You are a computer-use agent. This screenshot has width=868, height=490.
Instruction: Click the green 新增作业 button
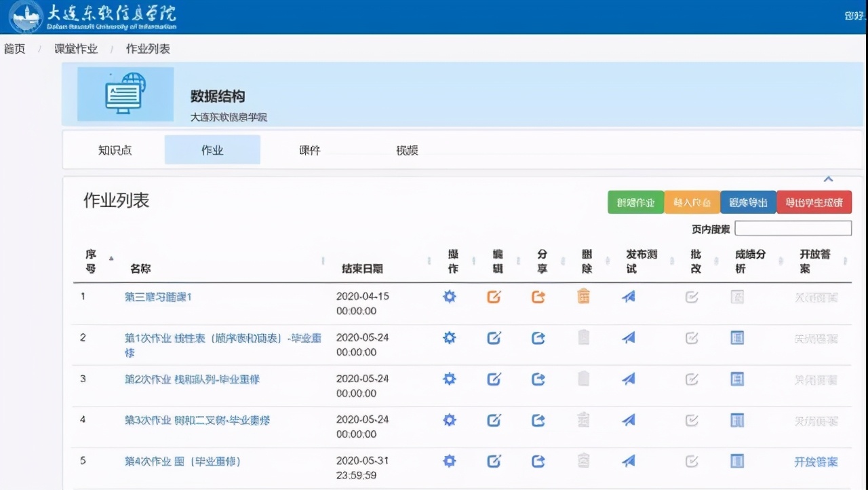point(635,202)
